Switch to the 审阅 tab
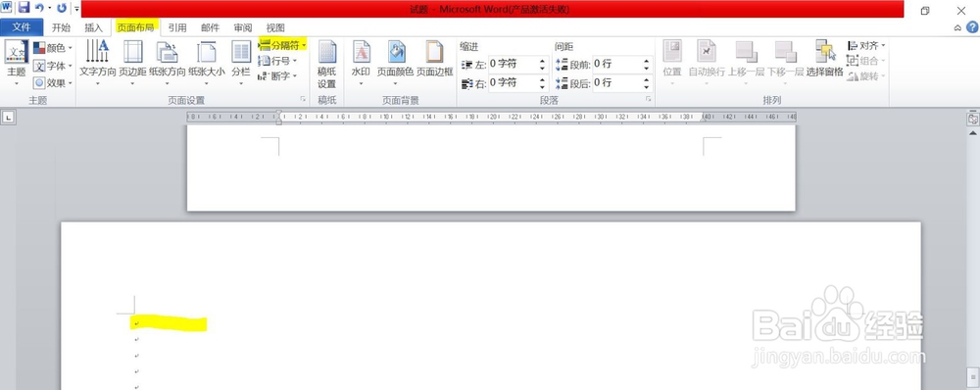The width and height of the screenshot is (980, 390). (242, 27)
